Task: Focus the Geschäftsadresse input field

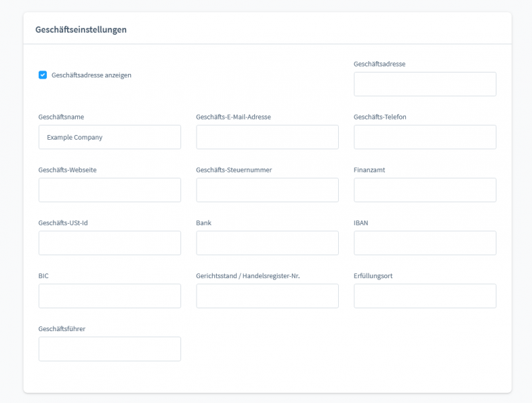Action: click(x=425, y=85)
